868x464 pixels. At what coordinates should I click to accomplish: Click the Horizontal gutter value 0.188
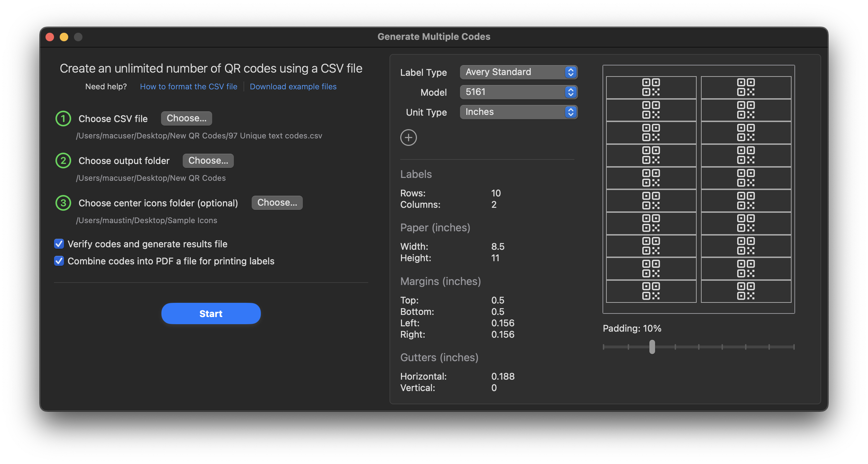(503, 376)
